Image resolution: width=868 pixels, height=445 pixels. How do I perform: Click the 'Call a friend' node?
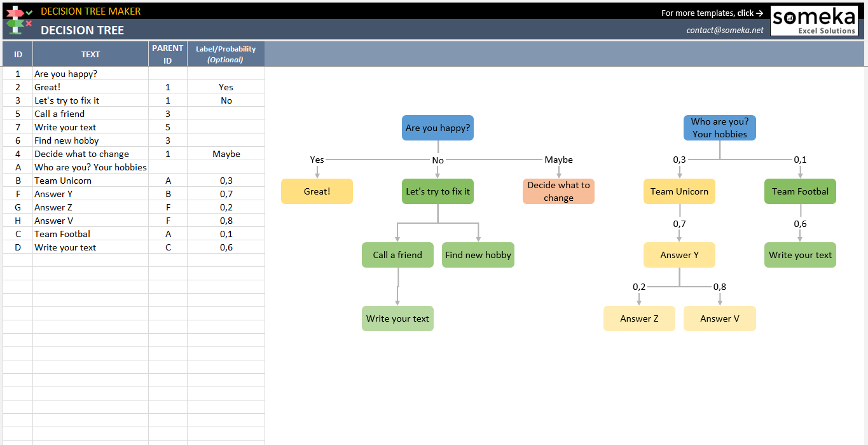tap(397, 254)
